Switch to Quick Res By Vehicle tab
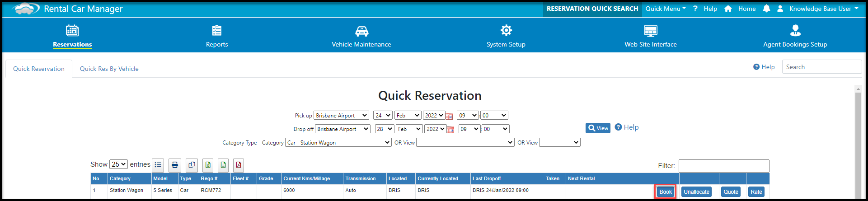Viewport: 868px width, 201px height. point(109,69)
